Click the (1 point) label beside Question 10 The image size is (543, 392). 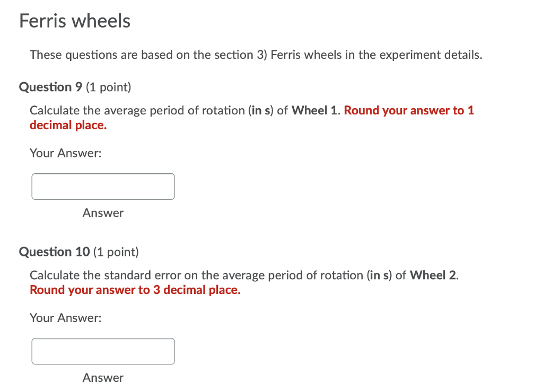(116, 252)
